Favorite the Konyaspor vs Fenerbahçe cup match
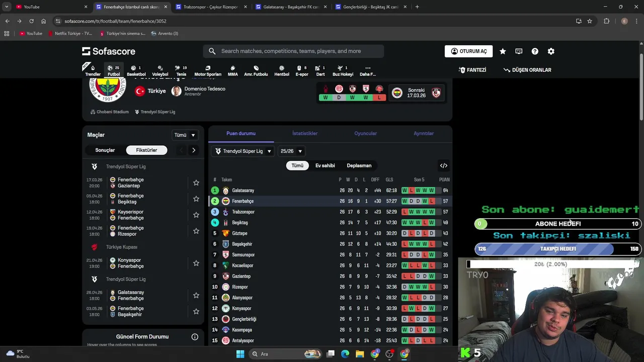The height and width of the screenshot is (362, 644). 196,263
